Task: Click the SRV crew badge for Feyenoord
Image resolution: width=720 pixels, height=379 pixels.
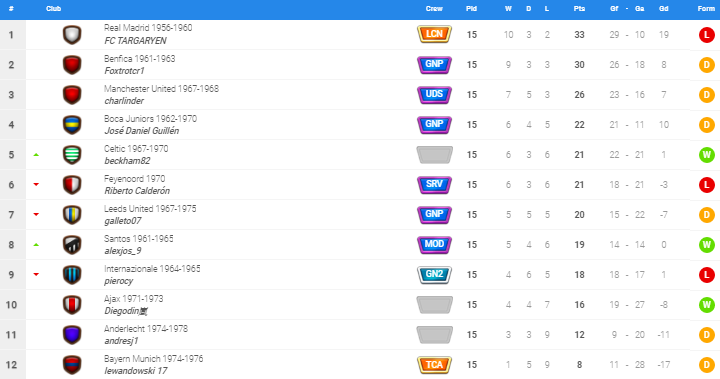Action: pos(434,185)
